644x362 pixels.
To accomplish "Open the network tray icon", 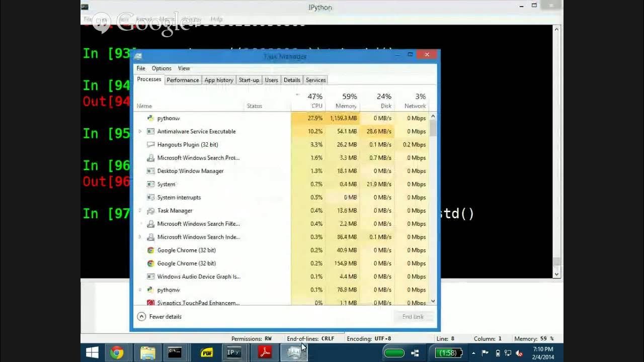I will click(508, 353).
